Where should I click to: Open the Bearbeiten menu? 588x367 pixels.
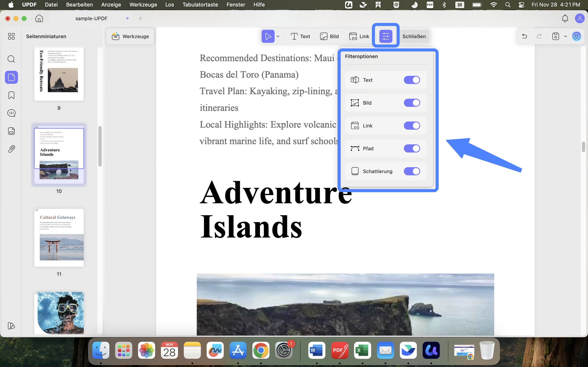coord(79,5)
